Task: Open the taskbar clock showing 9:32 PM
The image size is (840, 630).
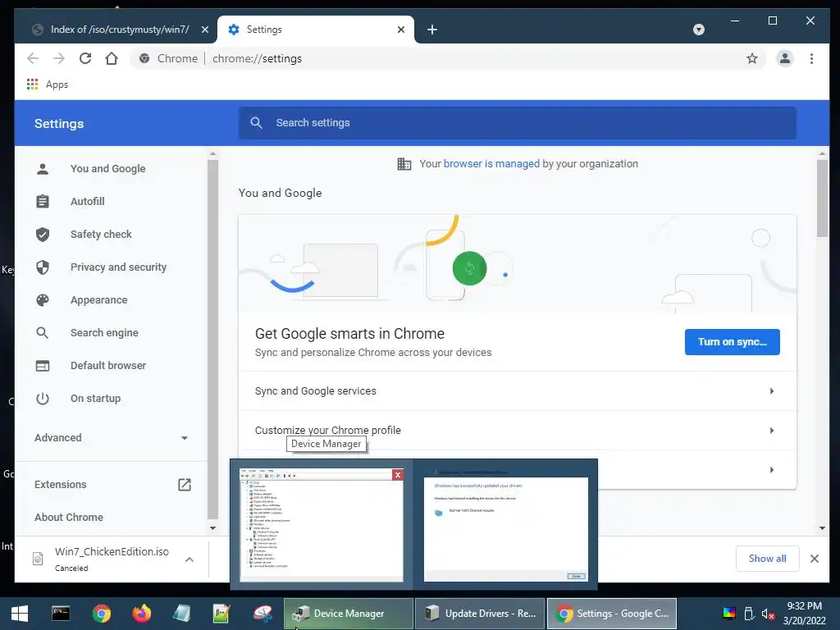Action: [804, 614]
